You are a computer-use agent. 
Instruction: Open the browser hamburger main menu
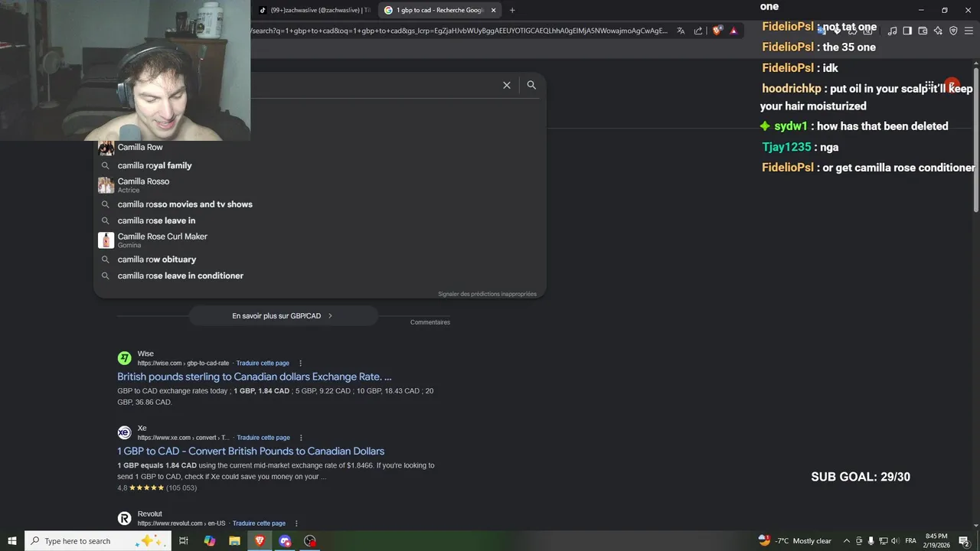pyautogui.click(x=969, y=31)
